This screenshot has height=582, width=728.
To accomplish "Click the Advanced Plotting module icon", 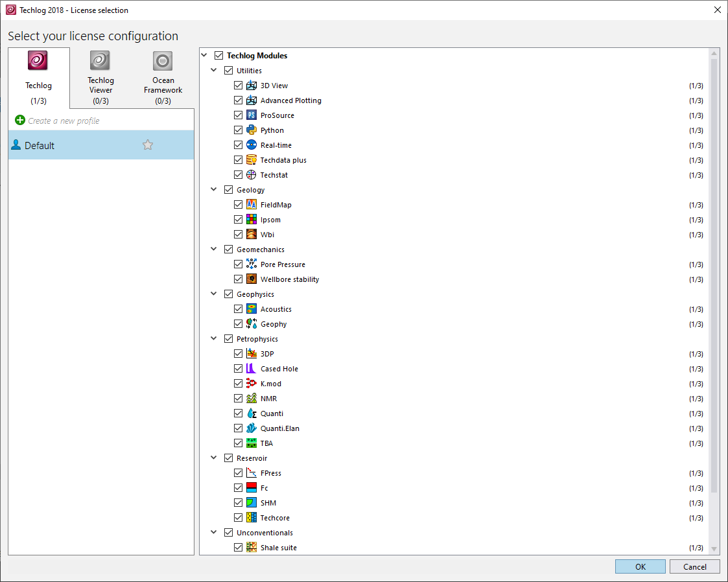I will 251,100.
